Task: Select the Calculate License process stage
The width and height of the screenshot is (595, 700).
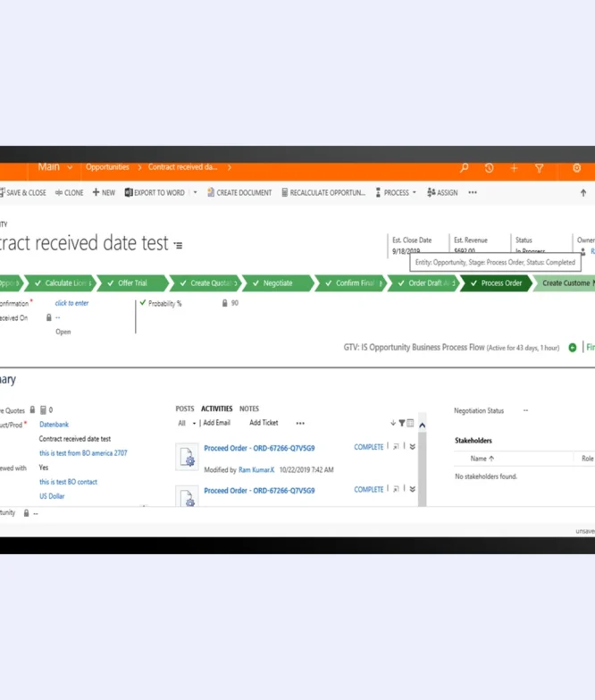Action: pyautogui.click(x=62, y=283)
